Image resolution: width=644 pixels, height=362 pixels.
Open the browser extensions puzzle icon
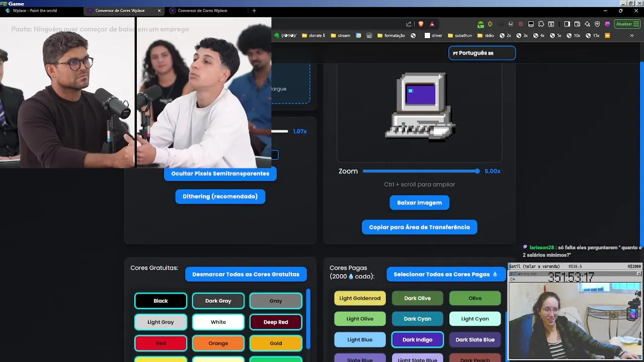click(541, 24)
